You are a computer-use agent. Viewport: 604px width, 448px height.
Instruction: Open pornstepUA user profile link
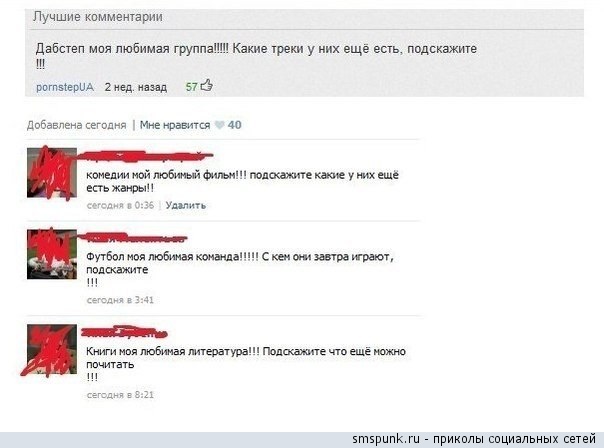click(x=65, y=87)
